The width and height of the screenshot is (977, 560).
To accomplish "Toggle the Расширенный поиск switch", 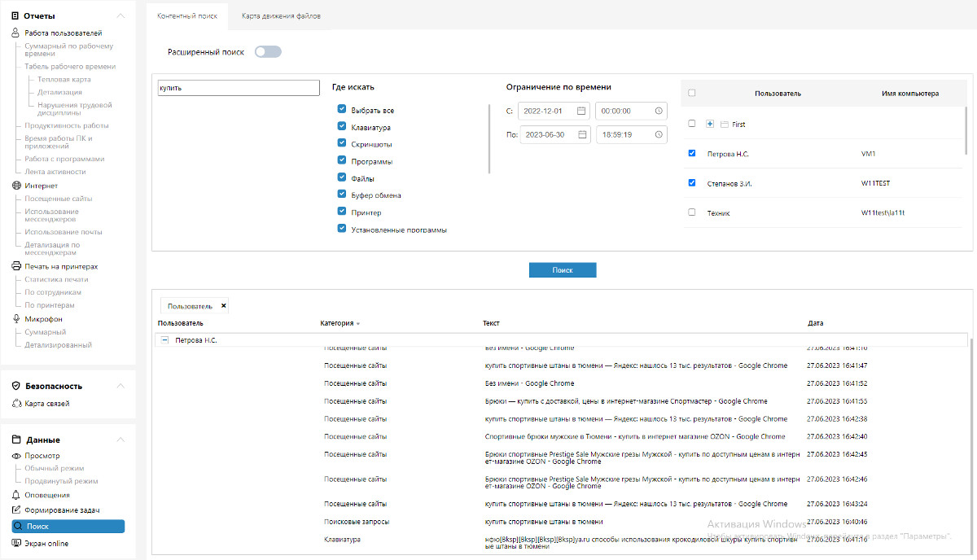I will click(x=268, y=52).
